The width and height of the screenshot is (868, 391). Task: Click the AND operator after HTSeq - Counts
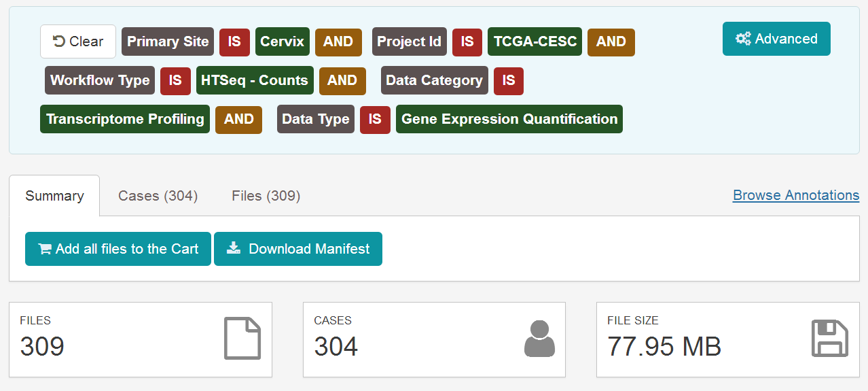pyautogui.click(x=342, y=80)
